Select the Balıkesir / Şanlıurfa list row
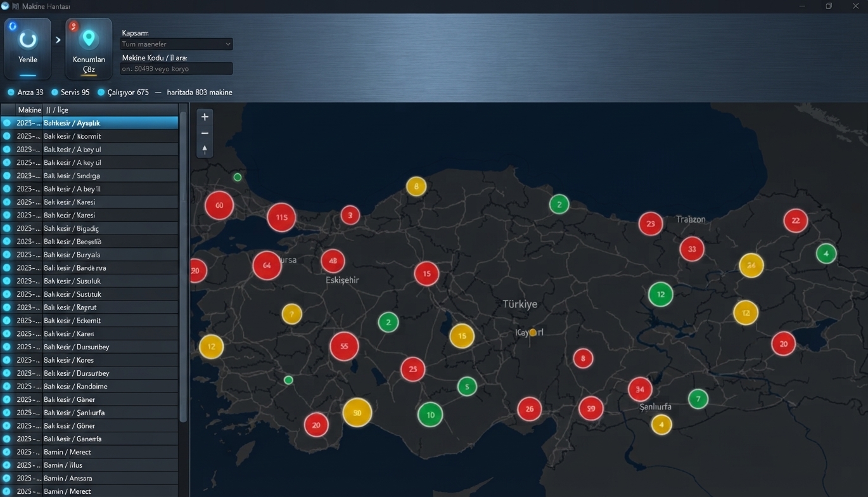This screenshot has width=868, height=497. [x=89, y=413]
